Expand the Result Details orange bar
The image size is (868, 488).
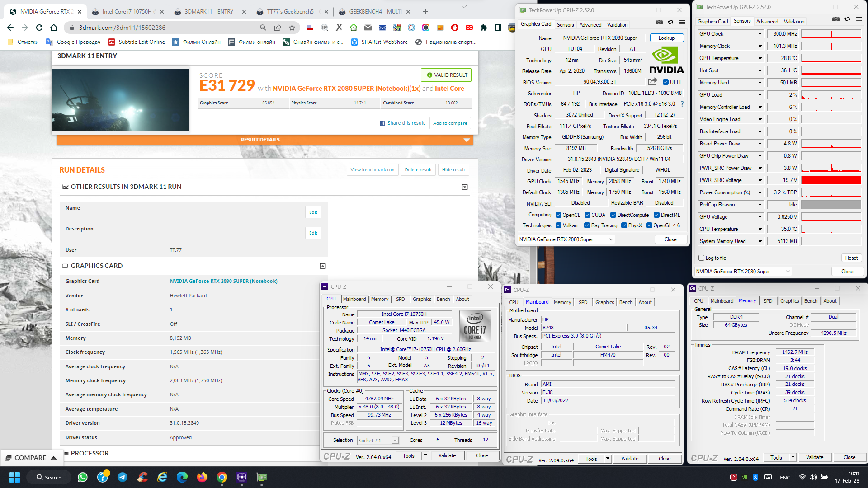pyautogui.click(x=264, y=140)
